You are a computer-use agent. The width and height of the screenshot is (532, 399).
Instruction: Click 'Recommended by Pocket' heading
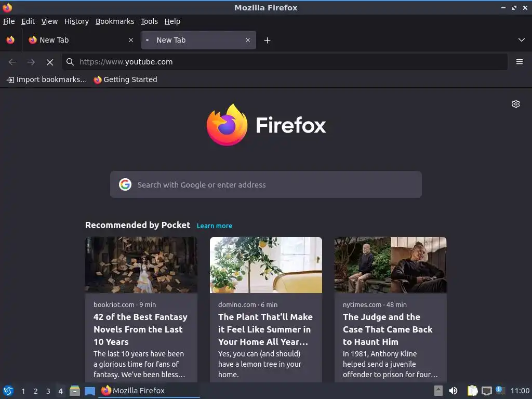point(138,225)
